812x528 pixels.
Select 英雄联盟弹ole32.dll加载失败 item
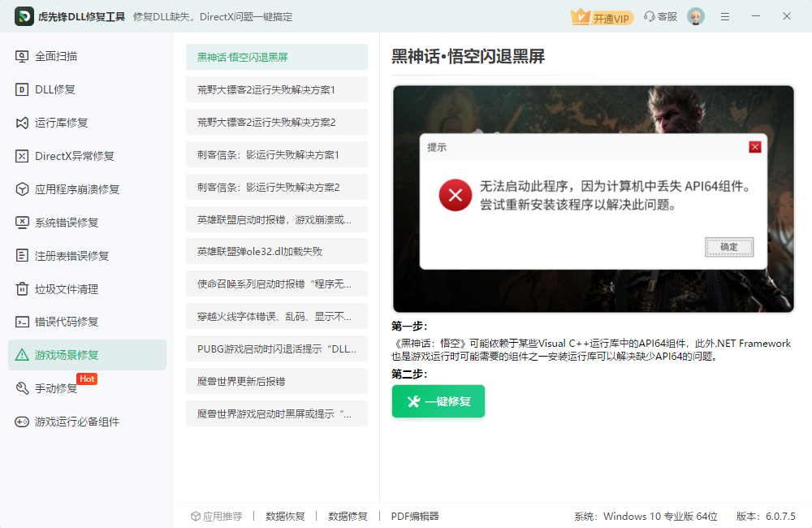click(x=277, y=251)
